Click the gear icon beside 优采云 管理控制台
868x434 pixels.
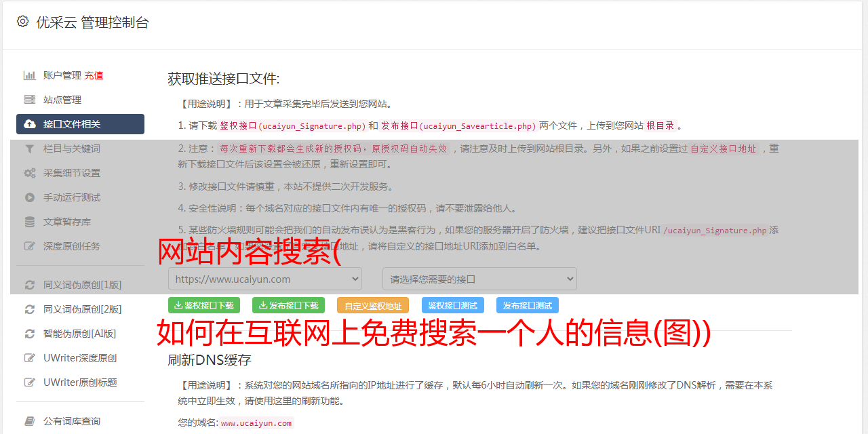point(23,22)
